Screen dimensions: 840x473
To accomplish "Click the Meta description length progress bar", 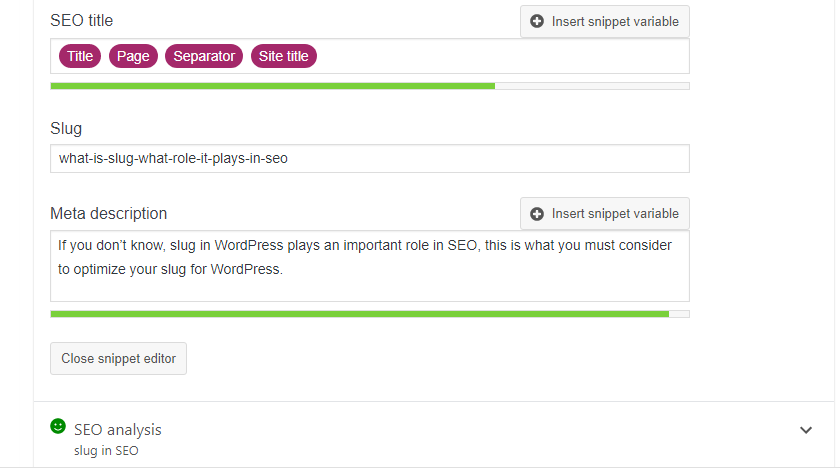I will coord(370,314).
